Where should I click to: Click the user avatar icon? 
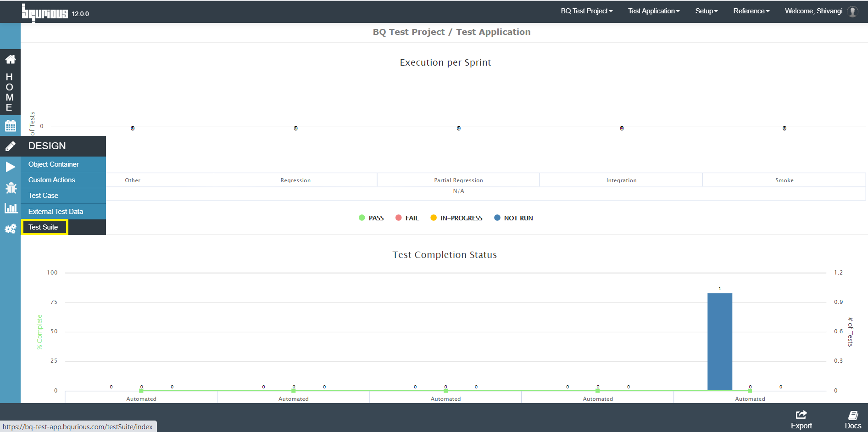[852, 11]
